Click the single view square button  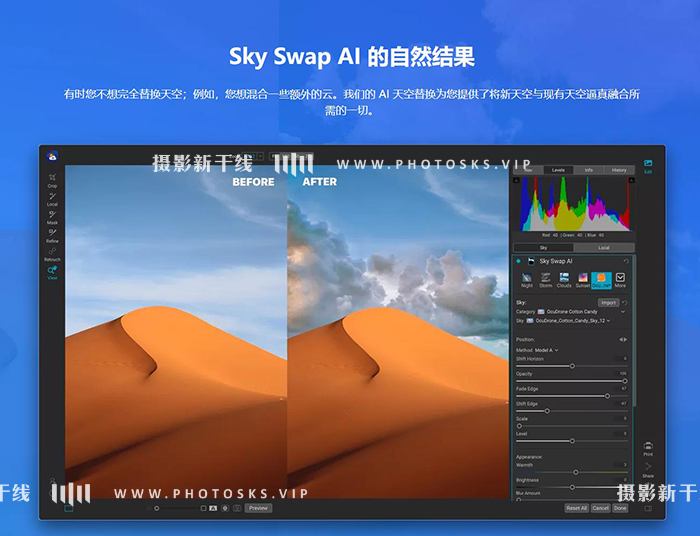203,508
